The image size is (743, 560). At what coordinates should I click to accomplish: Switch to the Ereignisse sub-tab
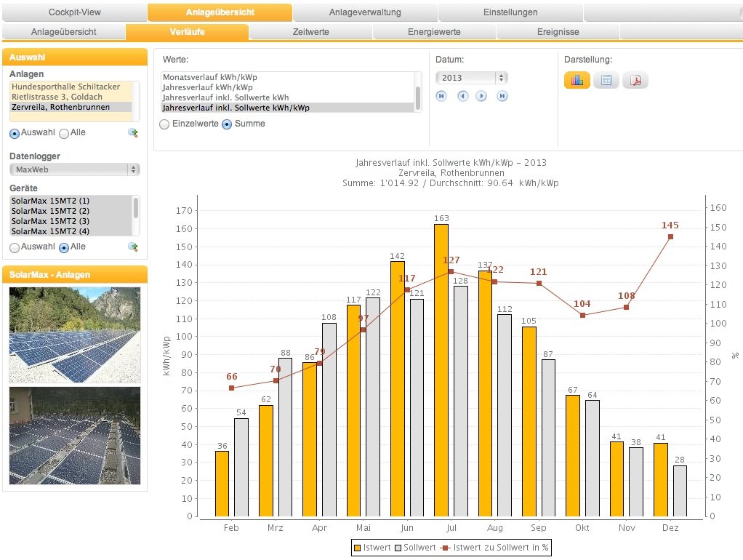558,32
